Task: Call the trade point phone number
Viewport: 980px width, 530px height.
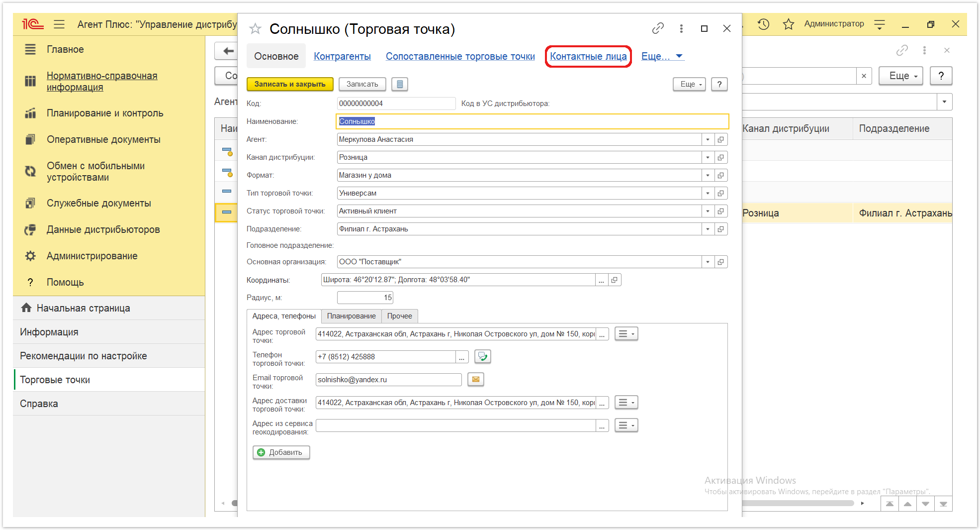Action: pyautogui.click(x=483, y=356)
